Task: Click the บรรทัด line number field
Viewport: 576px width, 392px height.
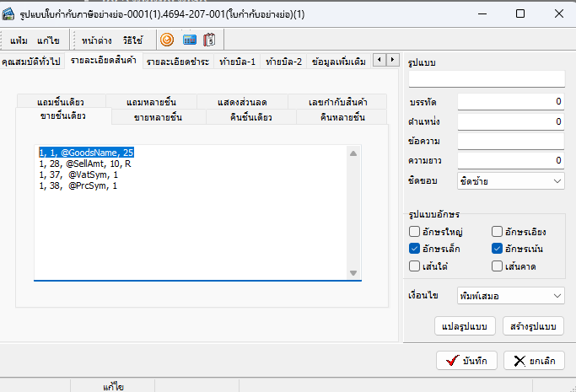Action: pos(511,102)
